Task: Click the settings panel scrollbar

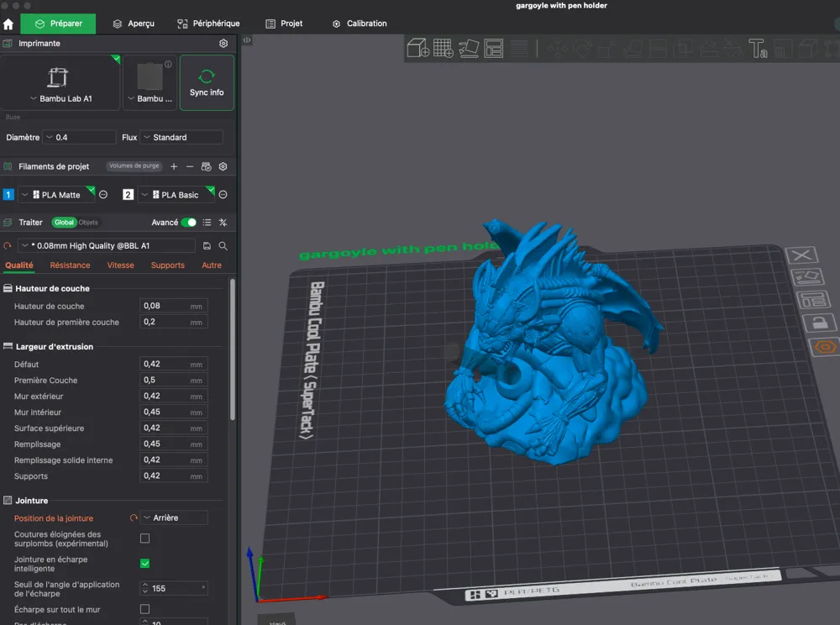Action: click(x=233, y=350)
